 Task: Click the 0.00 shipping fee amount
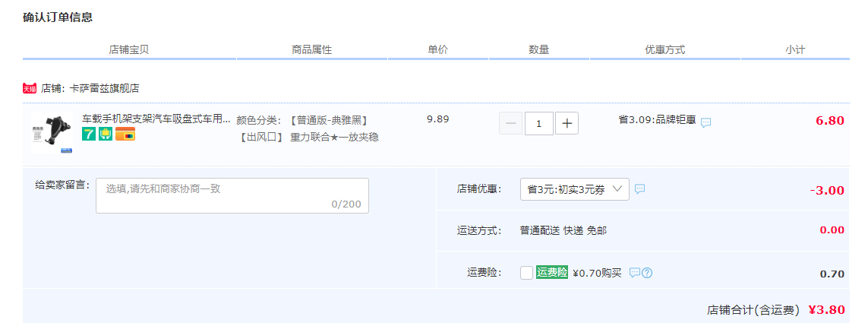tap(832, 230)
